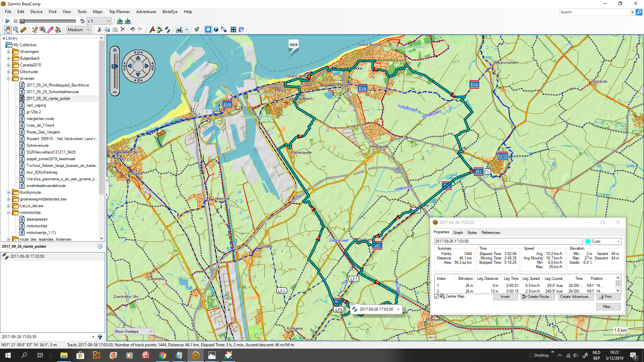The width and height of the screenshot is (644, 362).
Task: Open filter funnel in lower left panel
Action: (100, 337)
